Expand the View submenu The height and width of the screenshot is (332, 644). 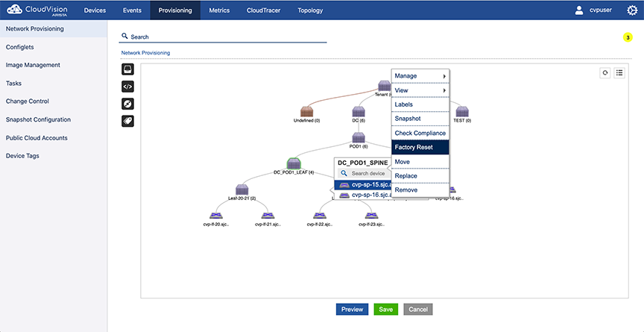click(420, 90)
